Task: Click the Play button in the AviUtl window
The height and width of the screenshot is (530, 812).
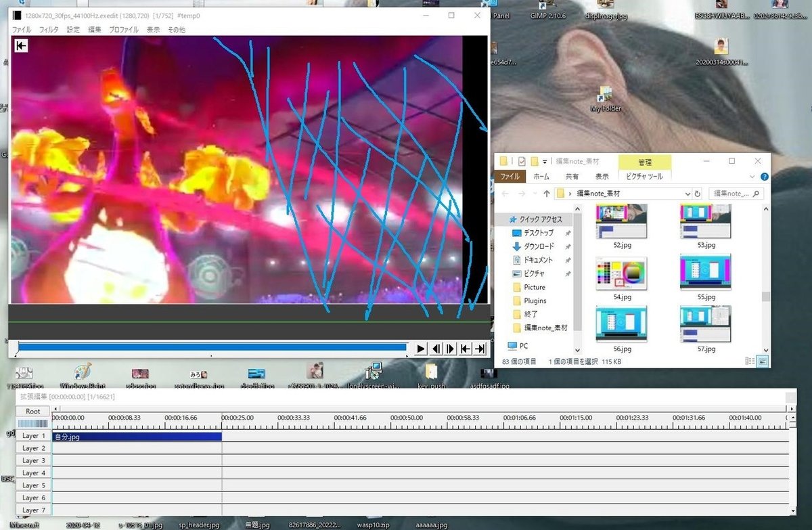Action: [420, 349]
